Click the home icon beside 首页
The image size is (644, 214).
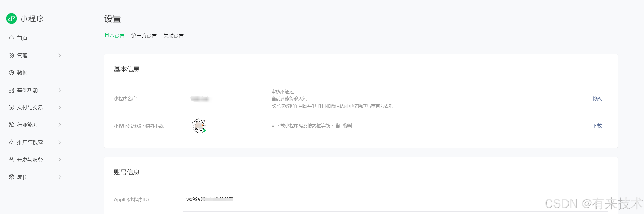[11, 38]
